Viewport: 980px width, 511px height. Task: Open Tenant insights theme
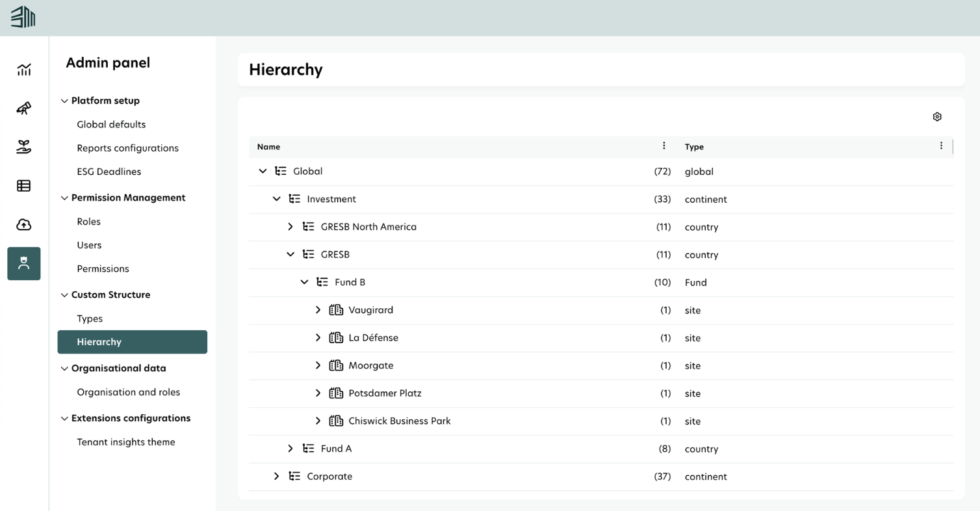click(x=126, y=442)
